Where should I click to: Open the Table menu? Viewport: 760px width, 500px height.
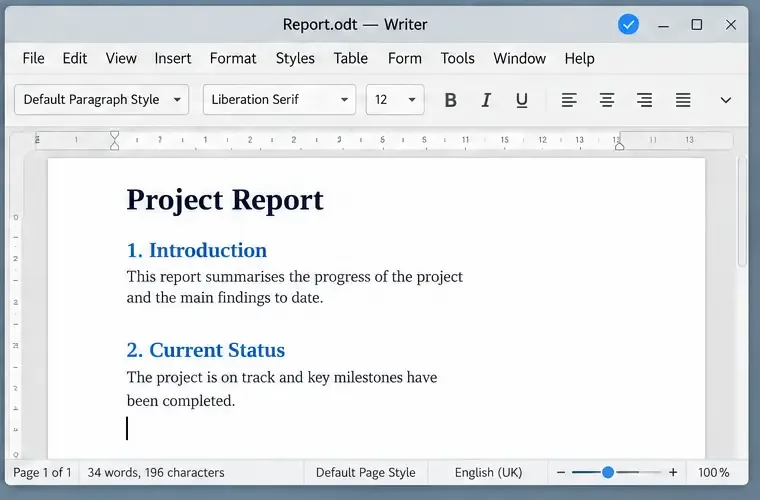pos(350,58)
